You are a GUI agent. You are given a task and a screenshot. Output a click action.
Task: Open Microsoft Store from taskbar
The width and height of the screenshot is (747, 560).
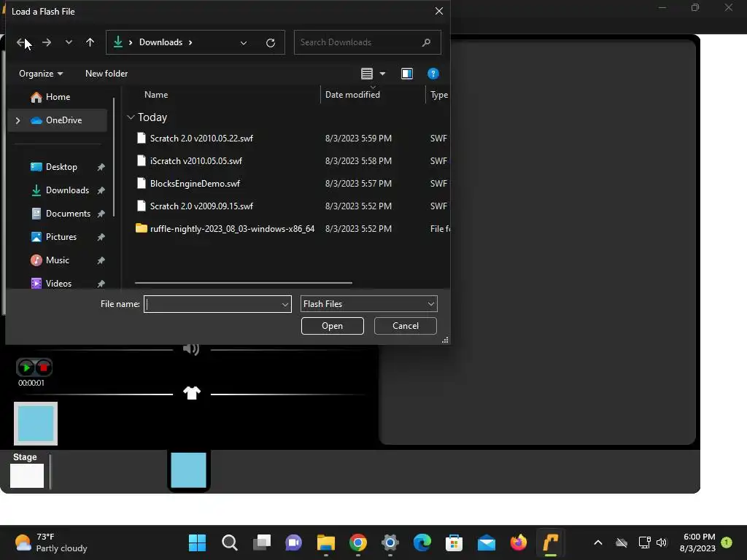[454, 542]
